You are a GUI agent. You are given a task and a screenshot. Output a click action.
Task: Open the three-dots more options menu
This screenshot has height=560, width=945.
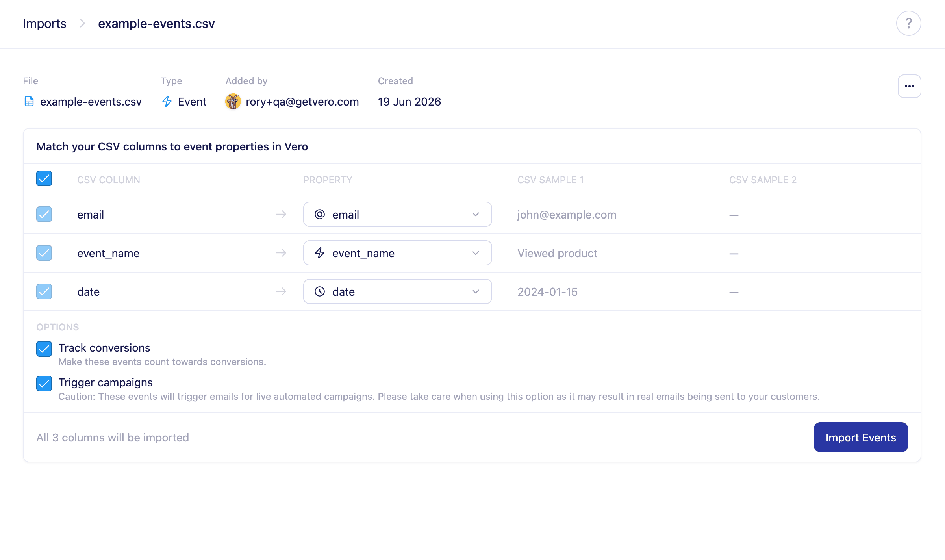909,86
